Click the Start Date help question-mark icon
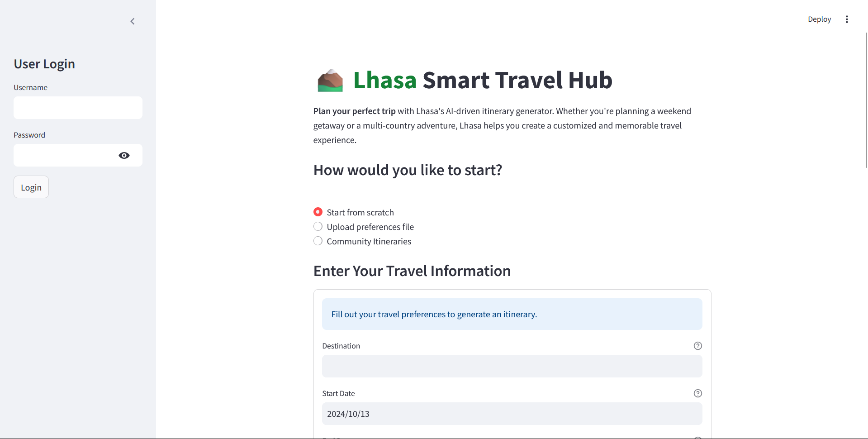Viewport: 868px width, 439px height. point(697,393)
